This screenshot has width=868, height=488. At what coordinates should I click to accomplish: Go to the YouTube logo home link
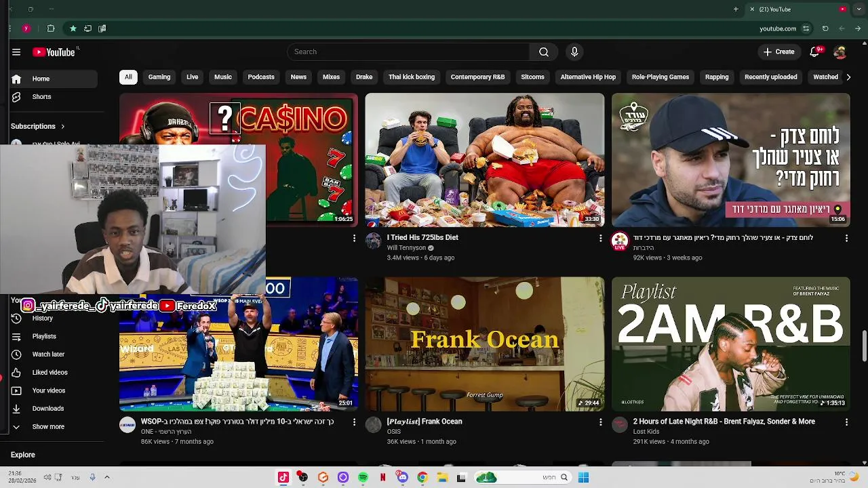54,52
